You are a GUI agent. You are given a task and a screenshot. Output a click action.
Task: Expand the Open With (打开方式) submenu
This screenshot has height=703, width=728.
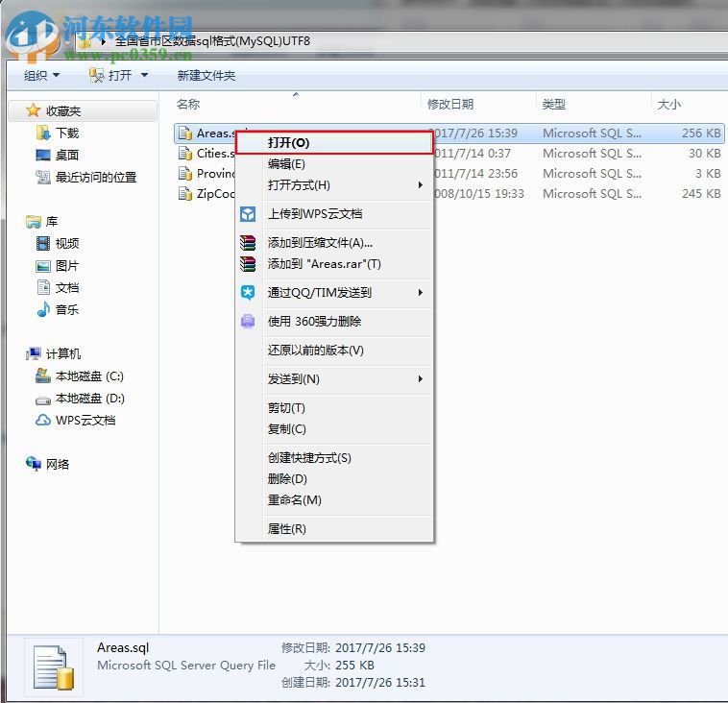click(x=334, y=185)
